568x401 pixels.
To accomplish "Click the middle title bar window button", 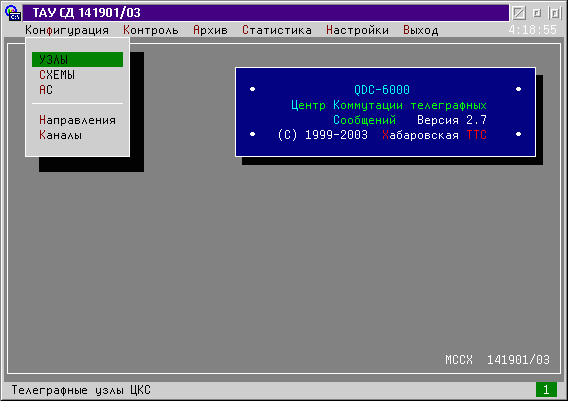I will 537,13.
